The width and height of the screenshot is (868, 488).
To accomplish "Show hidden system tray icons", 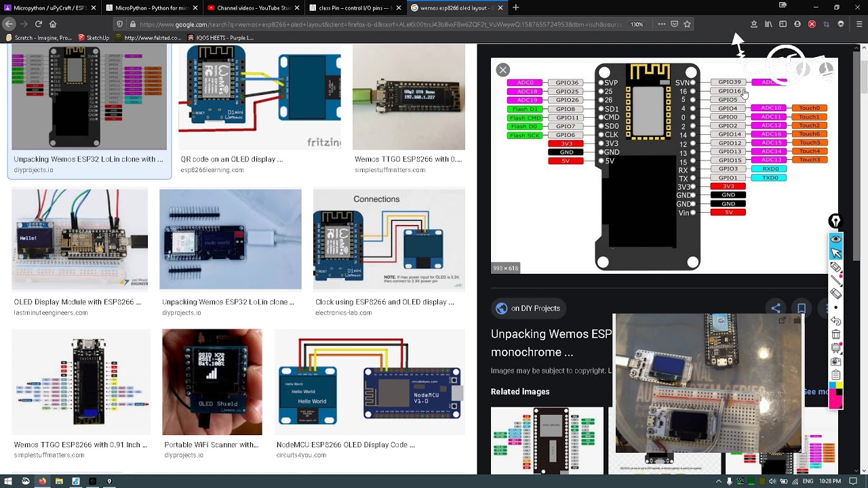I will click(x=718, y=481).
